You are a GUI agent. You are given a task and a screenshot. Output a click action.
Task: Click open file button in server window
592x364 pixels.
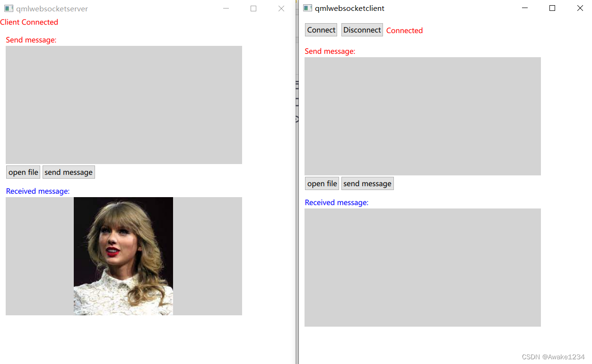tap(23, 172)
